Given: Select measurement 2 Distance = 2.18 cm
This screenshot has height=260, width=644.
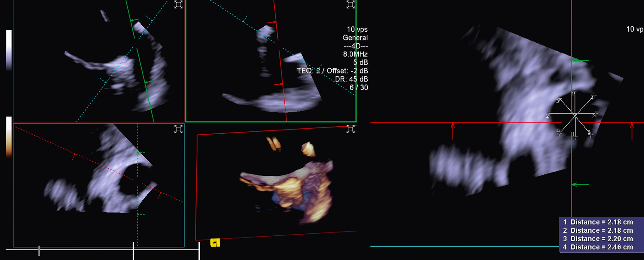Looking at the screenshot, I should 598,231.
